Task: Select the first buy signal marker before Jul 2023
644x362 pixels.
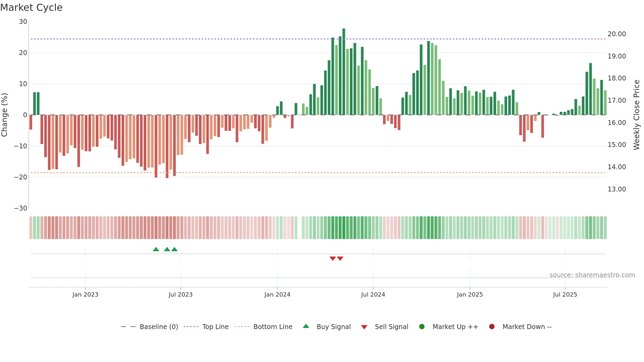Action: pyautogui.click(x=156, y=249)
